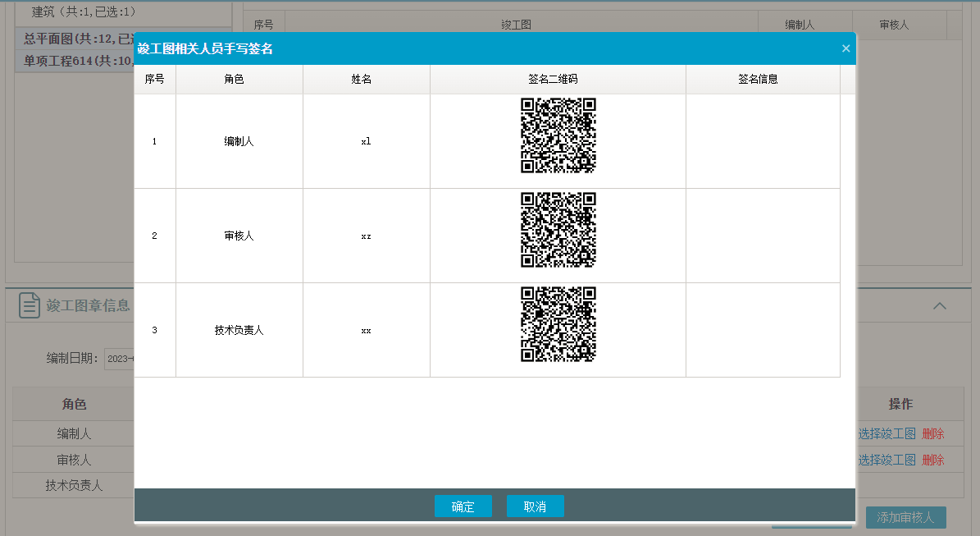Click 编制人 row in background role table

point(74,433)
